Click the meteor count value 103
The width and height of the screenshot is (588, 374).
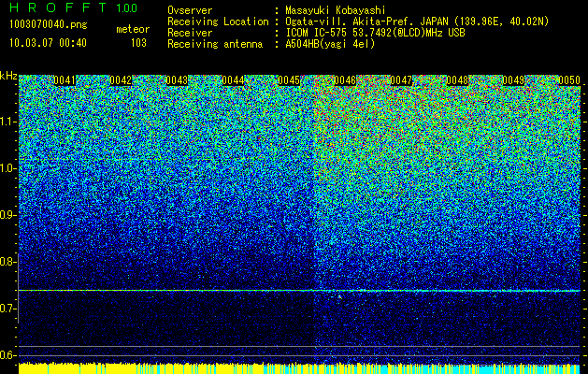[x=138, y=43]
